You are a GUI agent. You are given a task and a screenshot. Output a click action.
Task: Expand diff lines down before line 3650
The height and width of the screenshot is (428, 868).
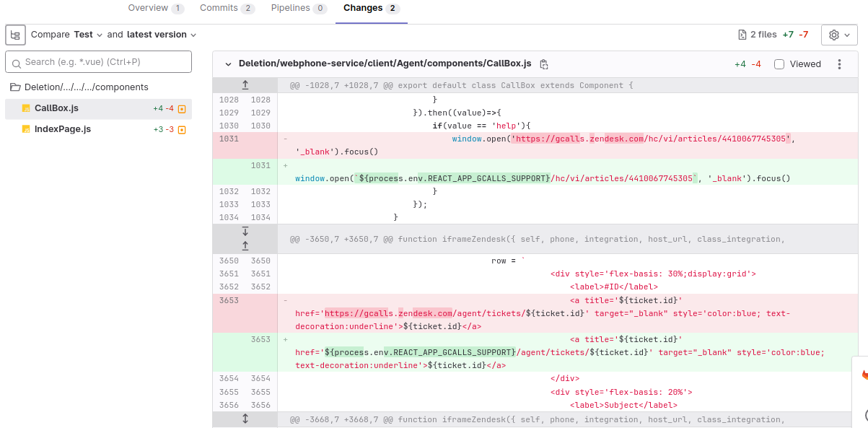click(x=245, y=232)
